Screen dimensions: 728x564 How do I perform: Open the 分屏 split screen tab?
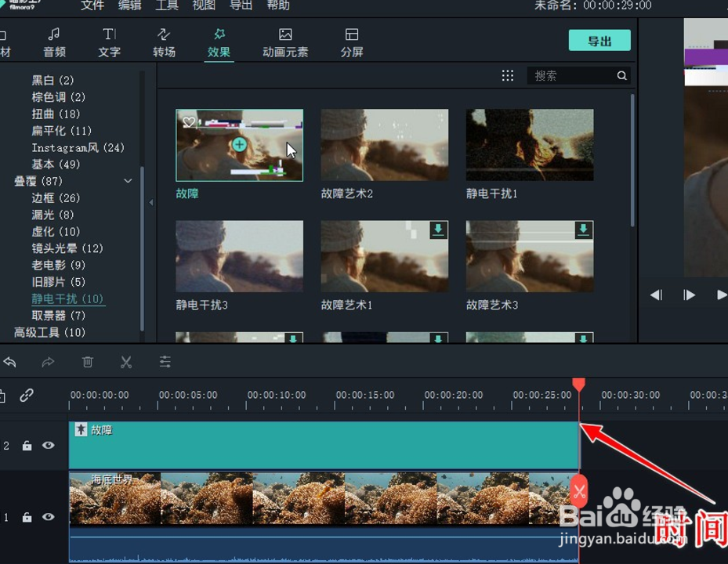352,43
